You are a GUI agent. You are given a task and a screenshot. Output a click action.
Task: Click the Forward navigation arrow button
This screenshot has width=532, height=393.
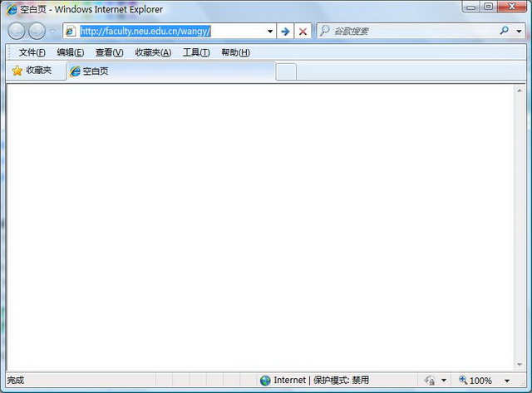tap(37, 32)
